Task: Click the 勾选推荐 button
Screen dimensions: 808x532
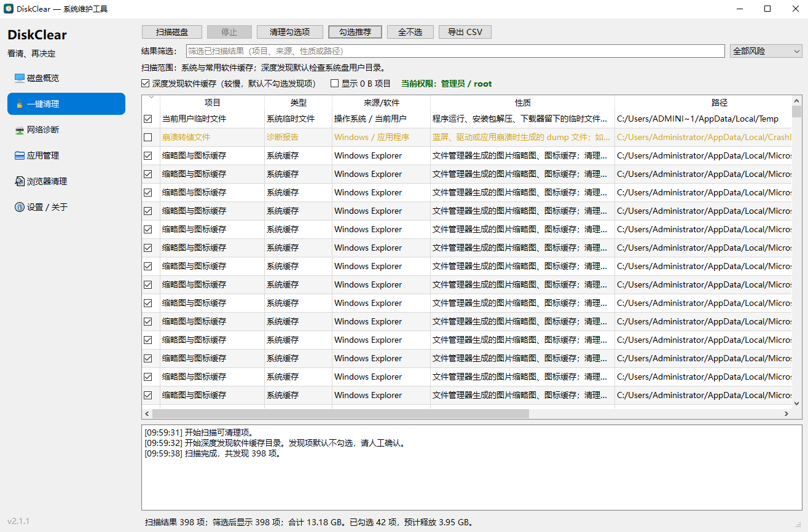Action: [355, 32]
